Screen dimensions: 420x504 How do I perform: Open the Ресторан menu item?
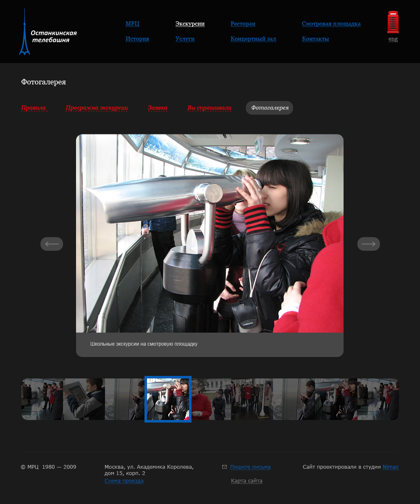click(243, 24)
